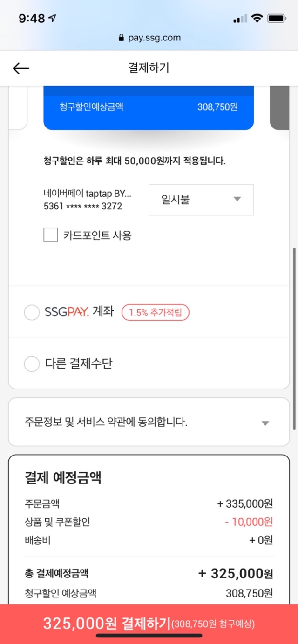This screenshot has width=298, height=644.
Task: Tap the lock icon in address bar
Action: (x=122, y=38)
